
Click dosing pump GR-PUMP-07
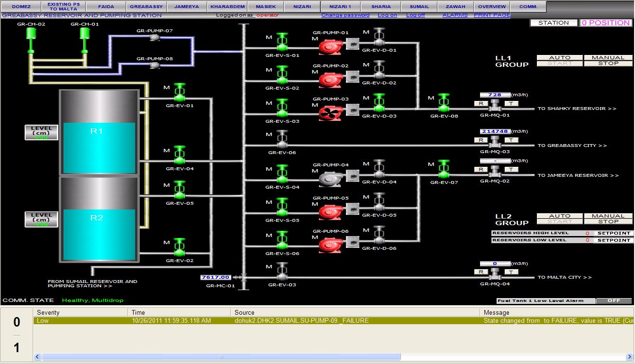(x=154, y=37)
